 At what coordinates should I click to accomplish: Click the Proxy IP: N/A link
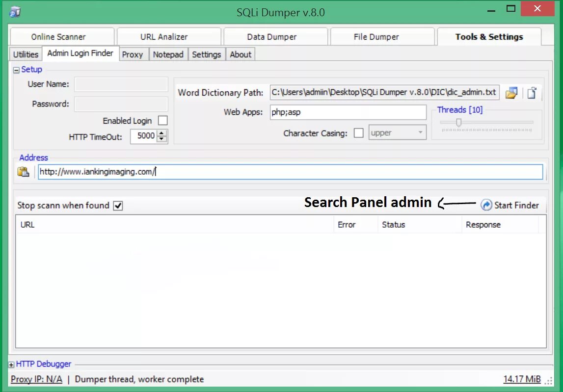(x=37, y=379)
